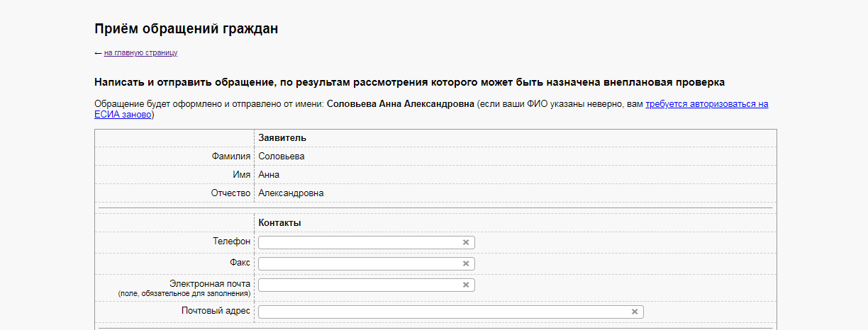Click the 'Заявитель' section header
Image resolution: width=868 pixels, height=330 pixels.
coord(282,137)
